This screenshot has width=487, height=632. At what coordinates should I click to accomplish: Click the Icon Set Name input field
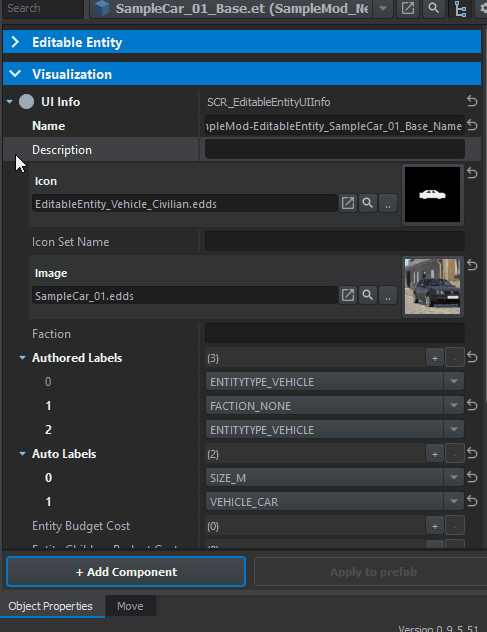335,241
